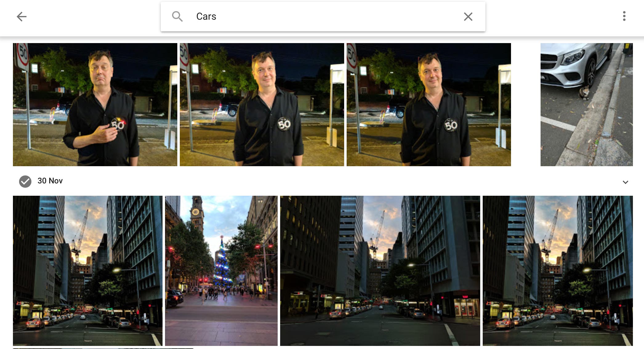Open photo of man touching 50 badge
The image size is (644, 349).
[x=95, y=105]
